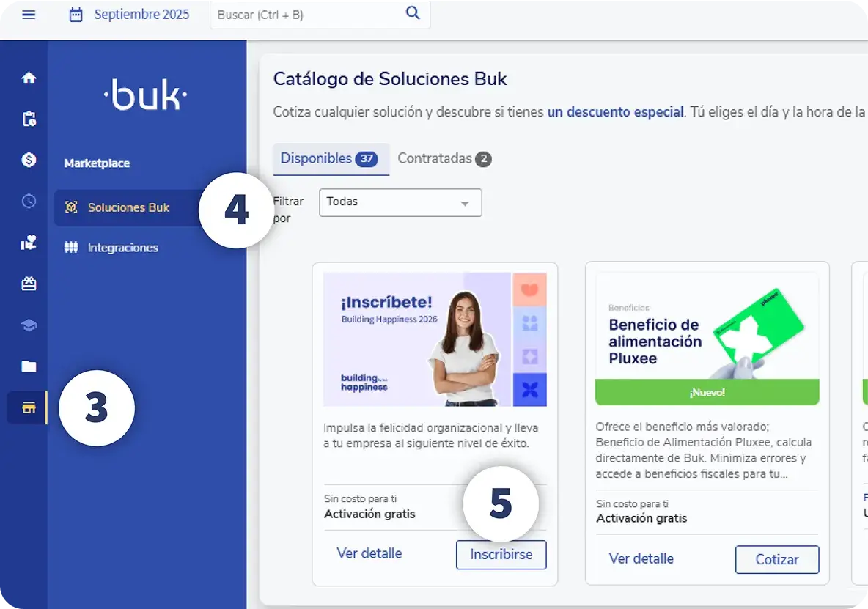Open the hamburger menu
Screen dimensions: 868x609
pos(29,15)
